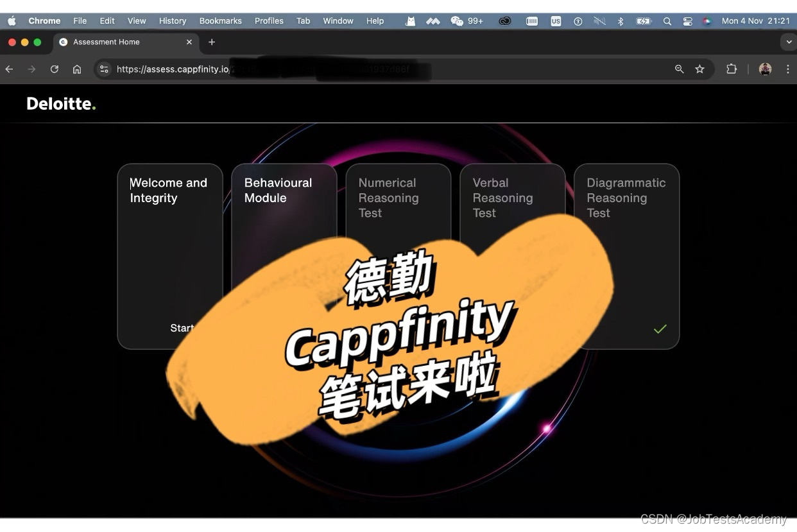Click the cat icon in menu bar
797x532 pixels.
[411, 21]
